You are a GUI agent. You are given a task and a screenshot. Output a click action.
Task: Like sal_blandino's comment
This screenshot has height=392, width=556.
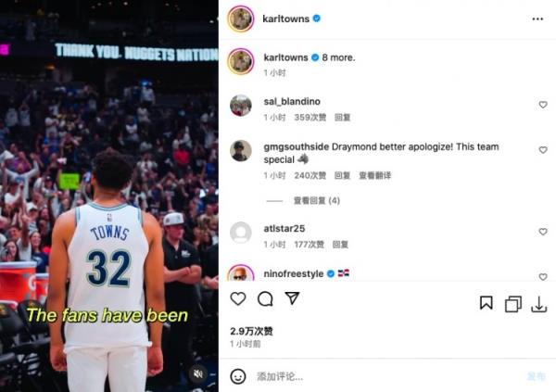coord(543,105)
